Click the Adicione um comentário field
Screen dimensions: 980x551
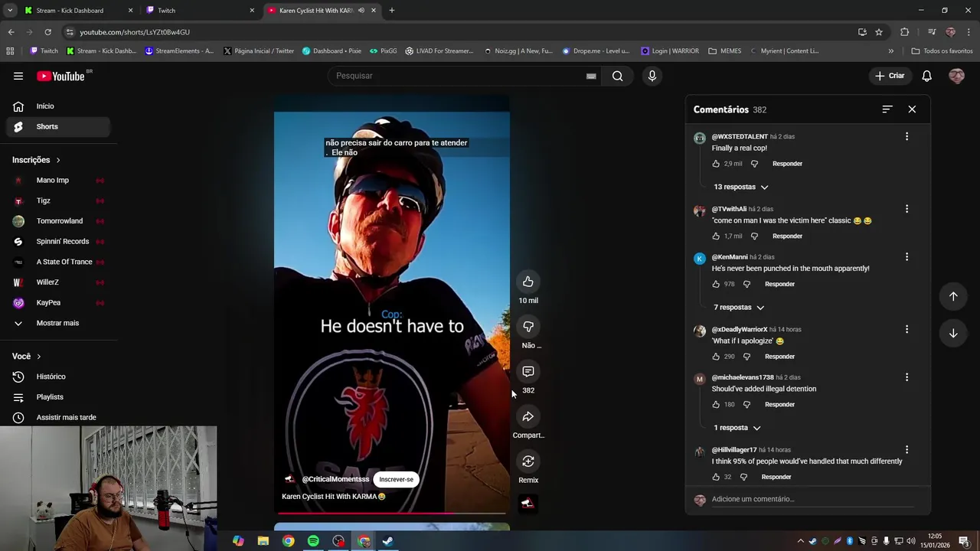[x=813, y=499]
